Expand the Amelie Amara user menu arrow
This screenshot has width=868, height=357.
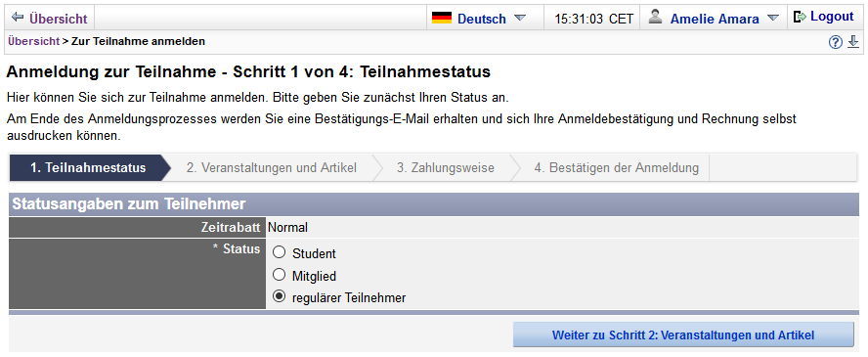773,18
